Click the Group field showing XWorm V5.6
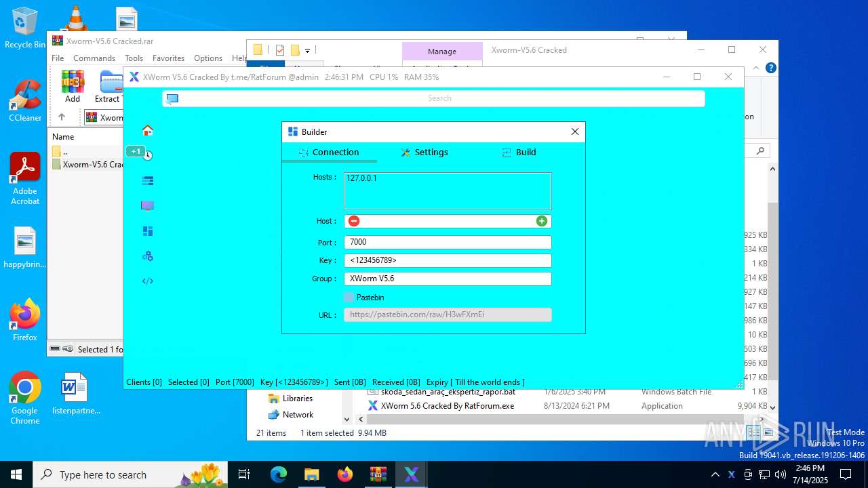This screenshot has width=868, height=488. 448,279
